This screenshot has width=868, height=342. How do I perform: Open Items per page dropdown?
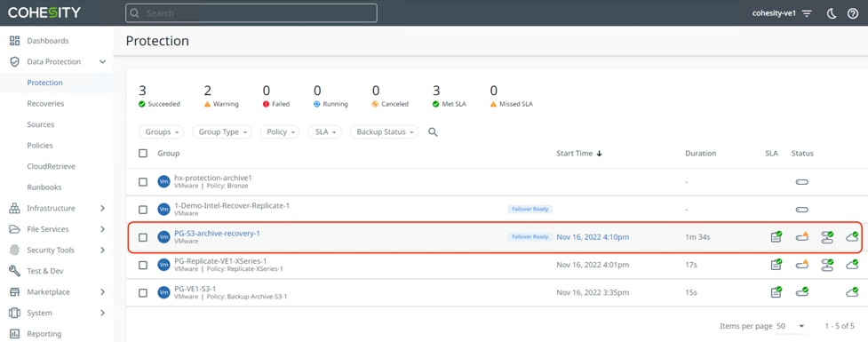pyautogui.click(x=791, y=327)
